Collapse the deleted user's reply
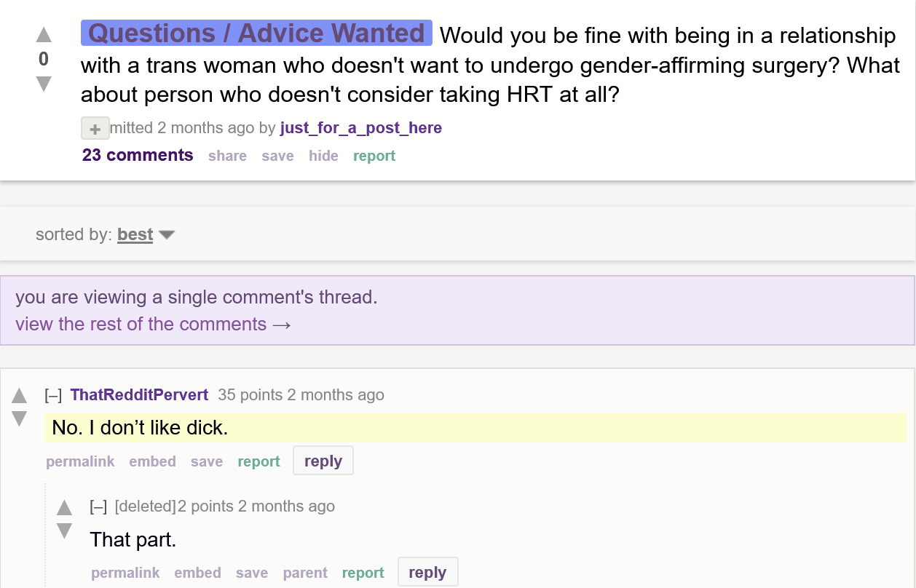This screenshot has height=588, width=916. (98, 506)
